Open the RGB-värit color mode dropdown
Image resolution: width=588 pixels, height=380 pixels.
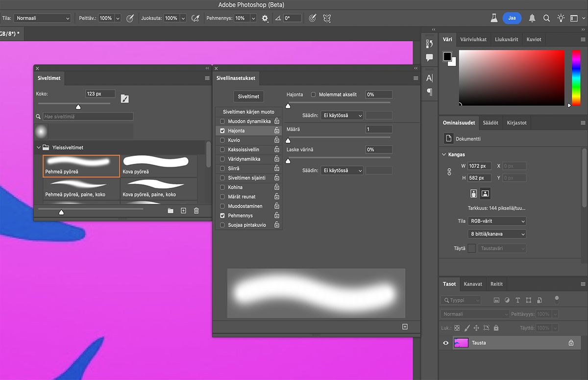point(497,221)
